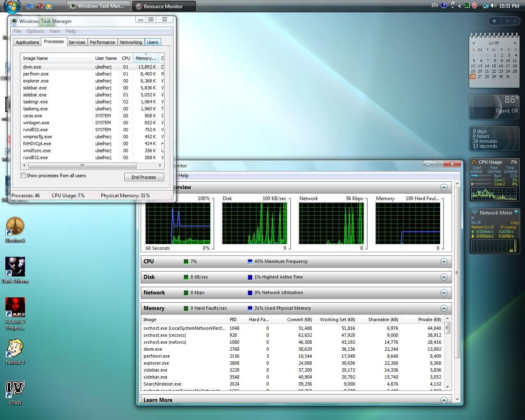Enable Show processes from all users
Screen dimensions: 525x420
click(x=23, y=176)
